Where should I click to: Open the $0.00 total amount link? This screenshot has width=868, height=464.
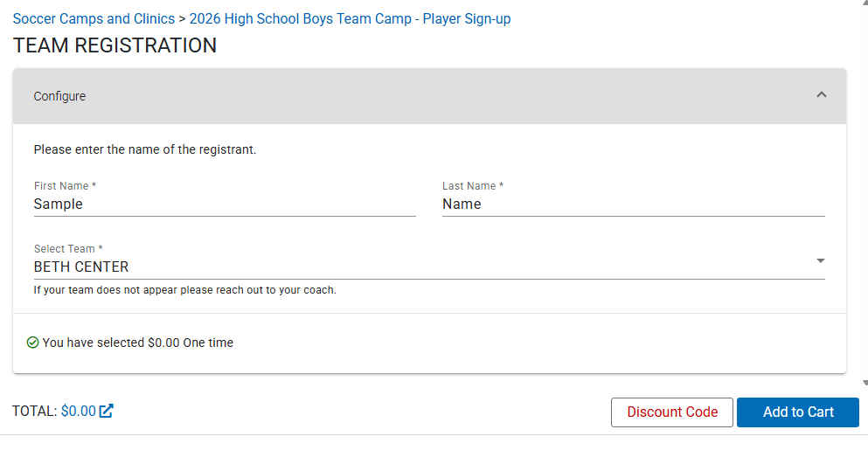coord(78,412)
